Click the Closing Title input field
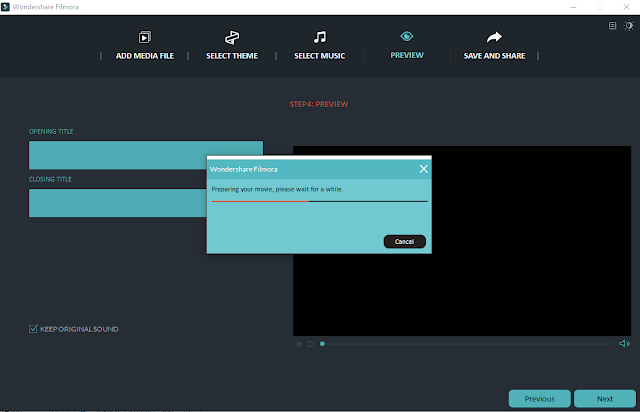 [118, 203]
